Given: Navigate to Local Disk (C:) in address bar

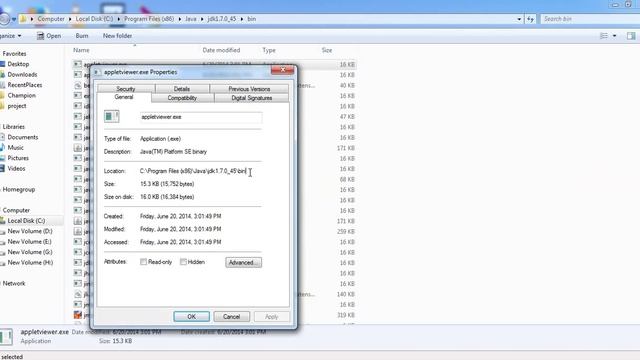Looking at the screenshot, I should point(94,19).
